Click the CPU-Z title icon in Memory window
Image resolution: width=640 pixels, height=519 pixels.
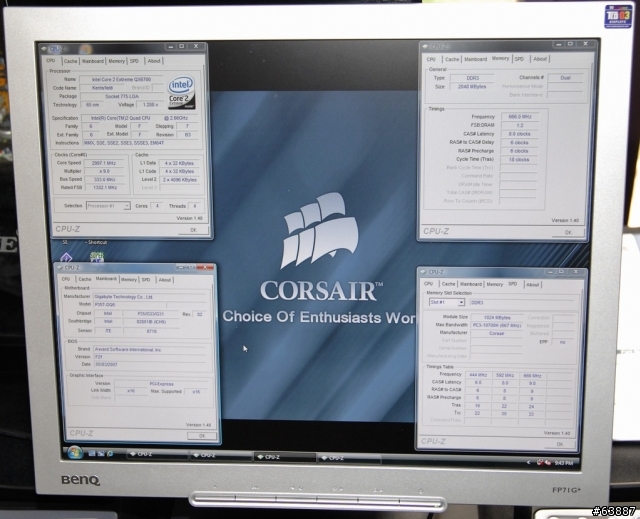[426, 47]
